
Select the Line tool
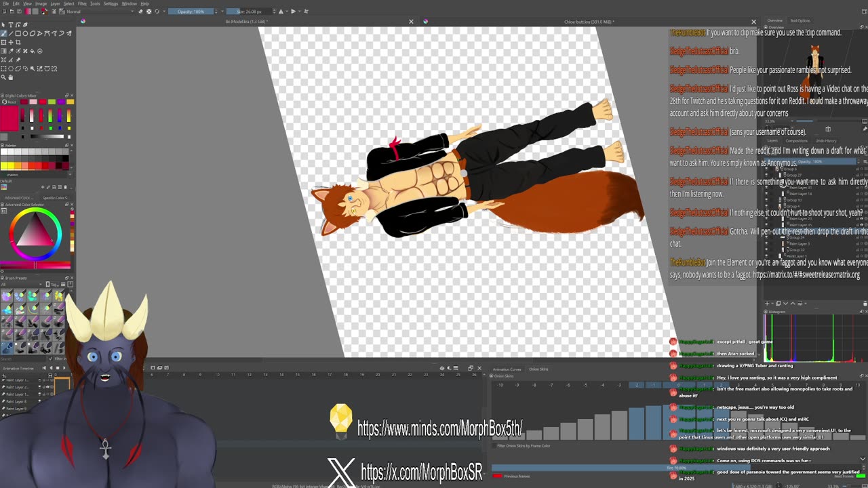coord(11,33)
